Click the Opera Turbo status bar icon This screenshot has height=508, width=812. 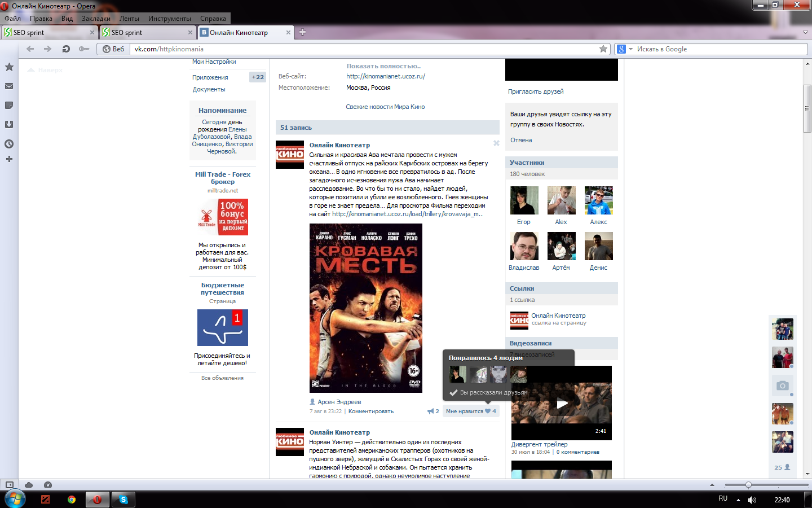[x=48, y=485]
